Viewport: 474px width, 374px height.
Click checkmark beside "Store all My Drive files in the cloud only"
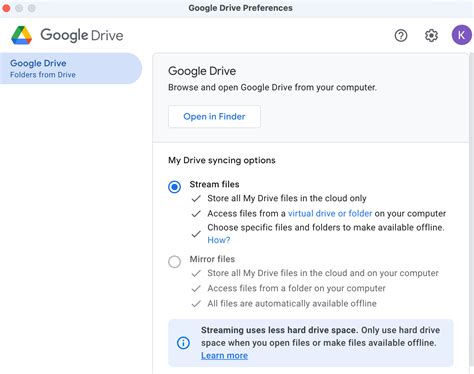point(196,199)
